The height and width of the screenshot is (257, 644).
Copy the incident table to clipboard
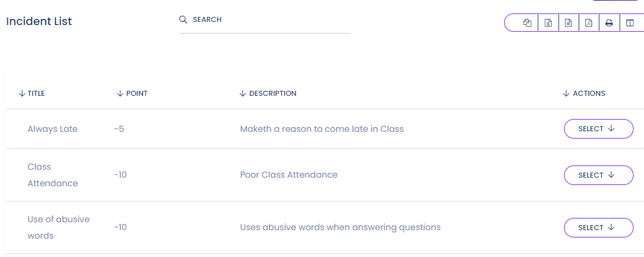point(527,23)
